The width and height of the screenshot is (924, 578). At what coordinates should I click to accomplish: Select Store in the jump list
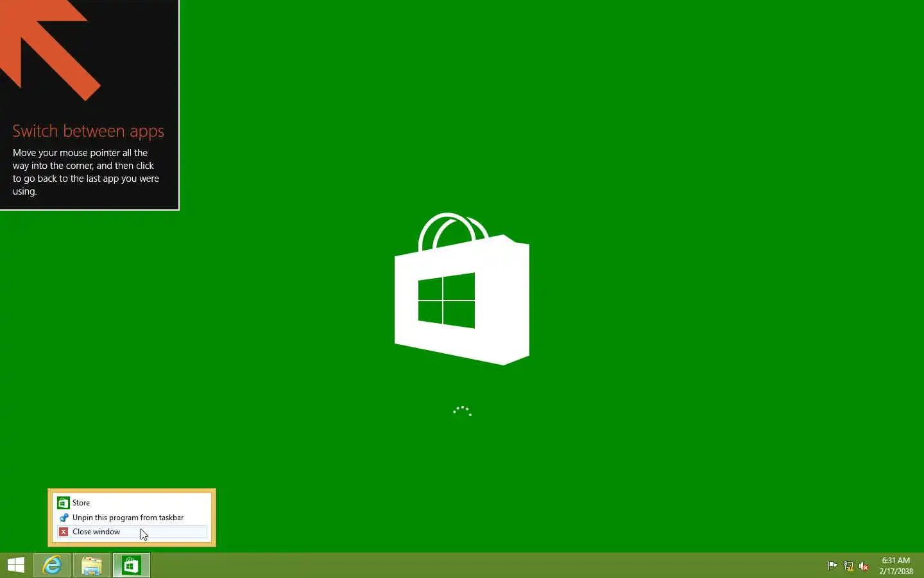click(132, 503)
